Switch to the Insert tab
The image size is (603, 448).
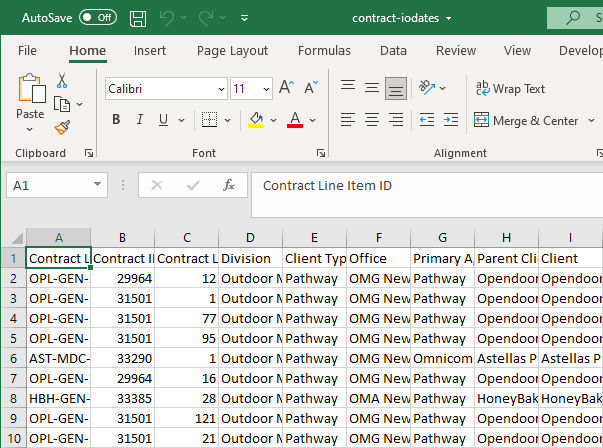pyautogui.click(x=150, y=51)
